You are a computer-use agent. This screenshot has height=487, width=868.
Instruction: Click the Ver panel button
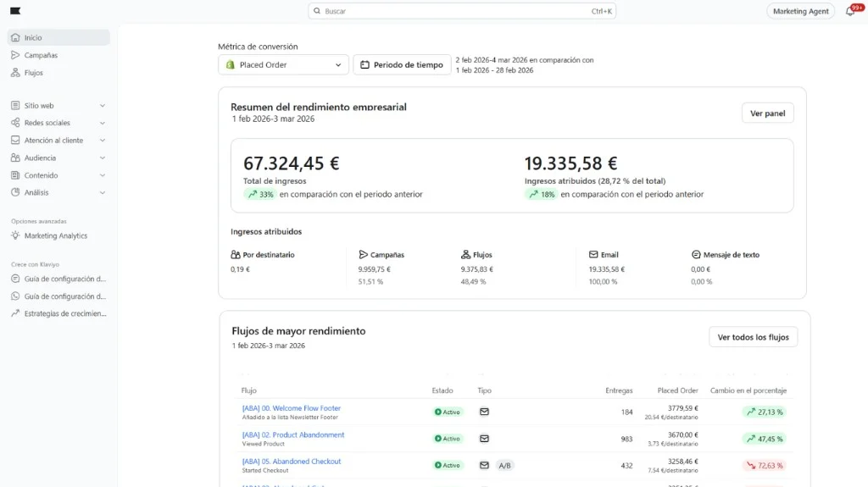pyautogui.click(x=767, y=113)
